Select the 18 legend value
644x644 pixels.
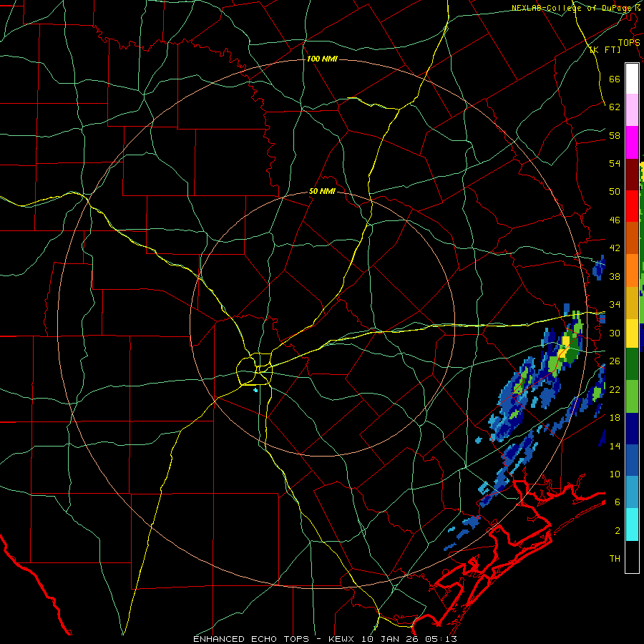click(615, 418)
